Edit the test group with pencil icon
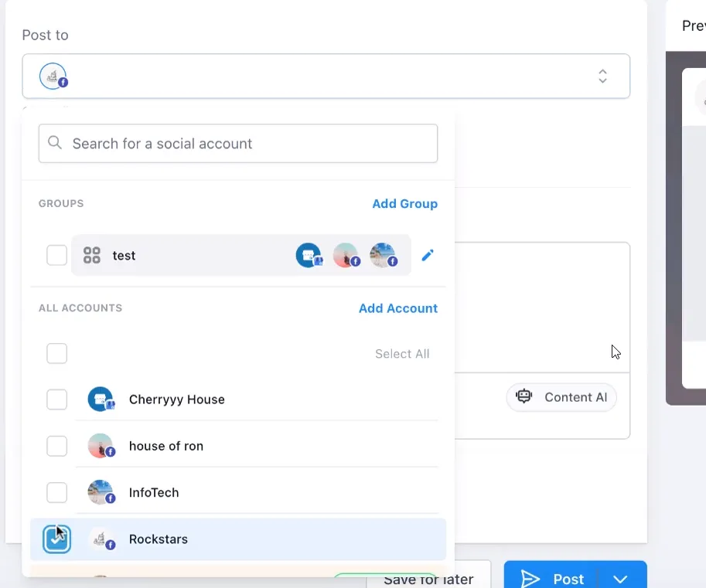Viewport: 706px width, 588px height. click(x=428, y=255)
